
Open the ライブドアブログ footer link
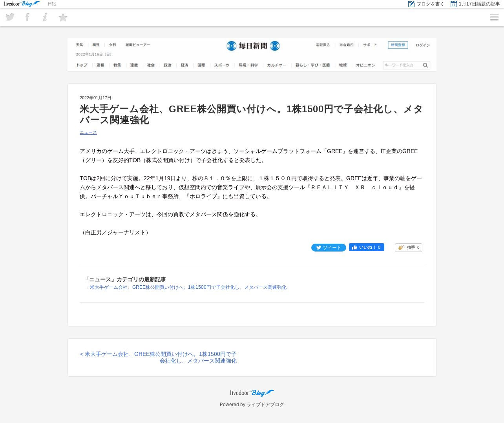265,405
